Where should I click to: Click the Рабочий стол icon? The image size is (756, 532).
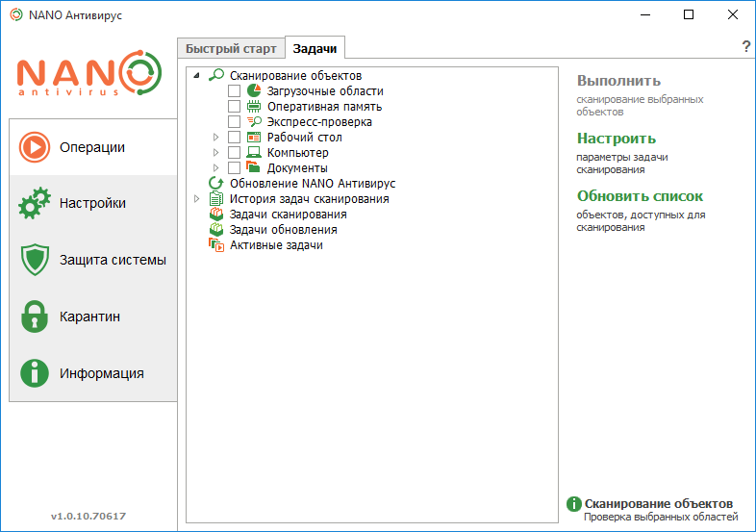coord(254,137)
